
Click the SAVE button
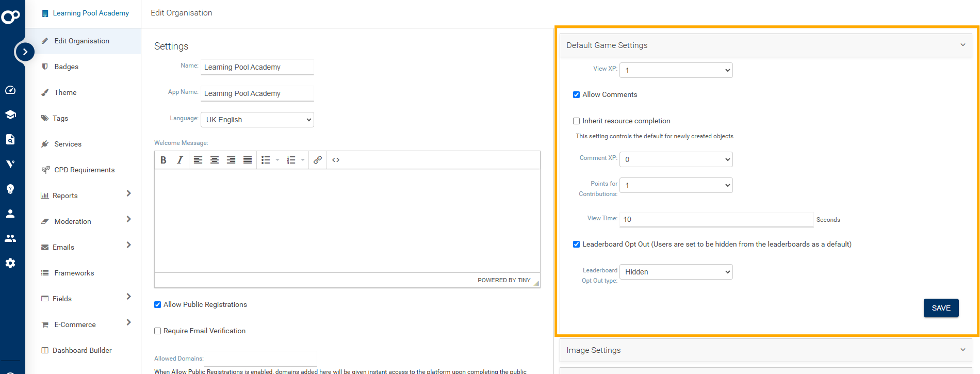(x=941, y=308)
